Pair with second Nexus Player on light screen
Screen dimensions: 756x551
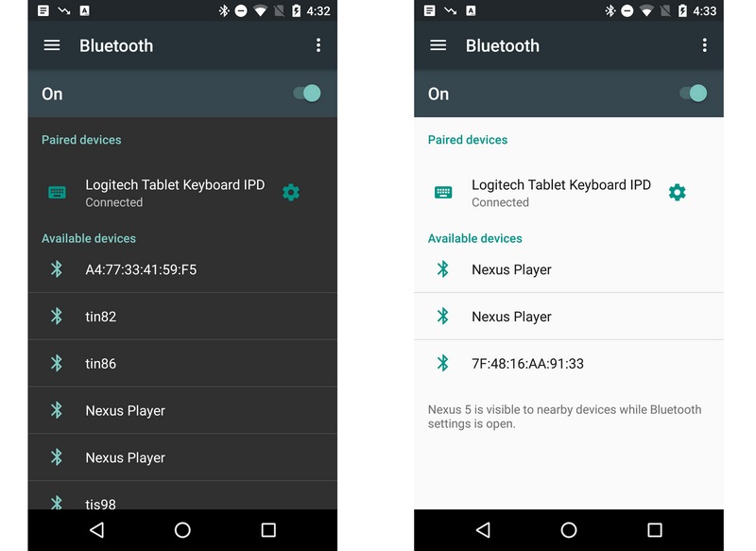(x=569, y=317)
